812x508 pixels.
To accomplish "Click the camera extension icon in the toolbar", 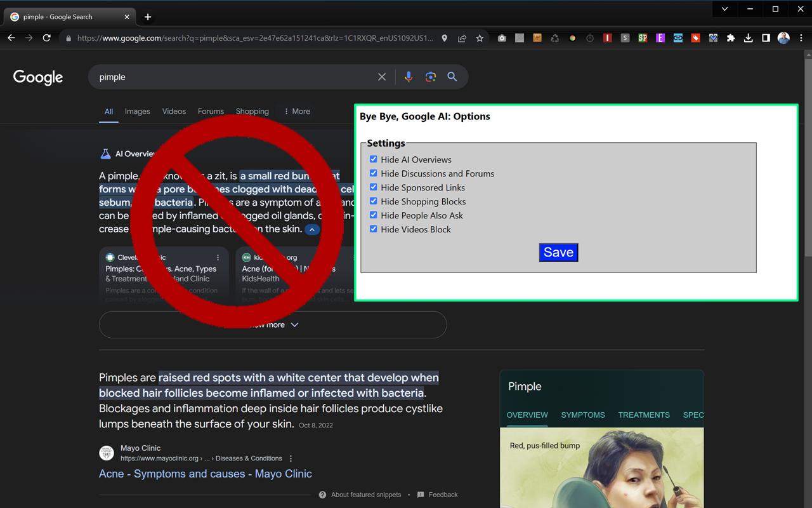I will coord(502,38).
